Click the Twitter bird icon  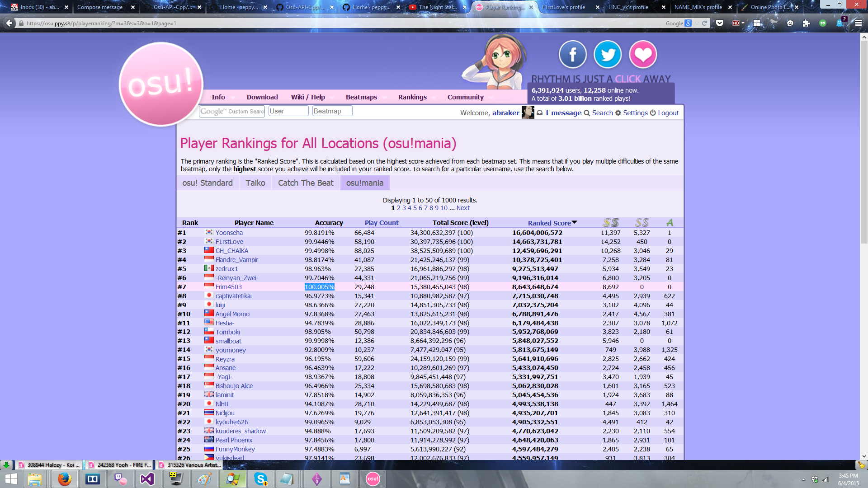pos(608,55)
